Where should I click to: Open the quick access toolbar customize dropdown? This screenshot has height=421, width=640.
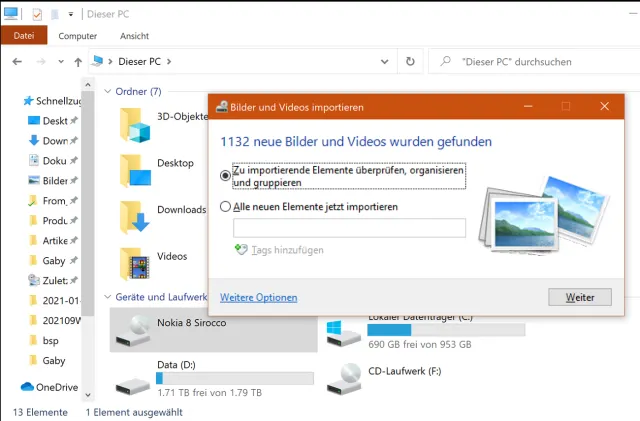(x=71, y=14)
